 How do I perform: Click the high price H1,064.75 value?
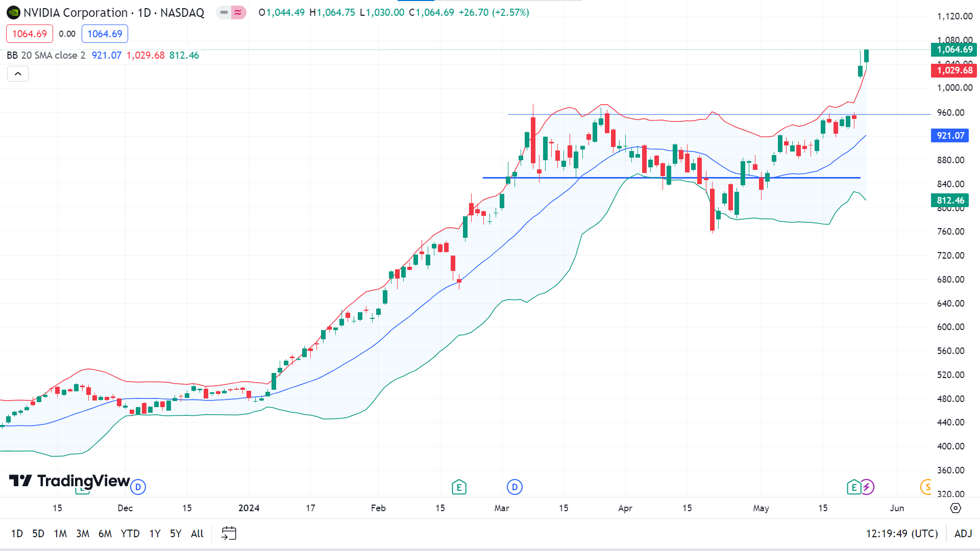pyautogui.click(x=332, y=12)
